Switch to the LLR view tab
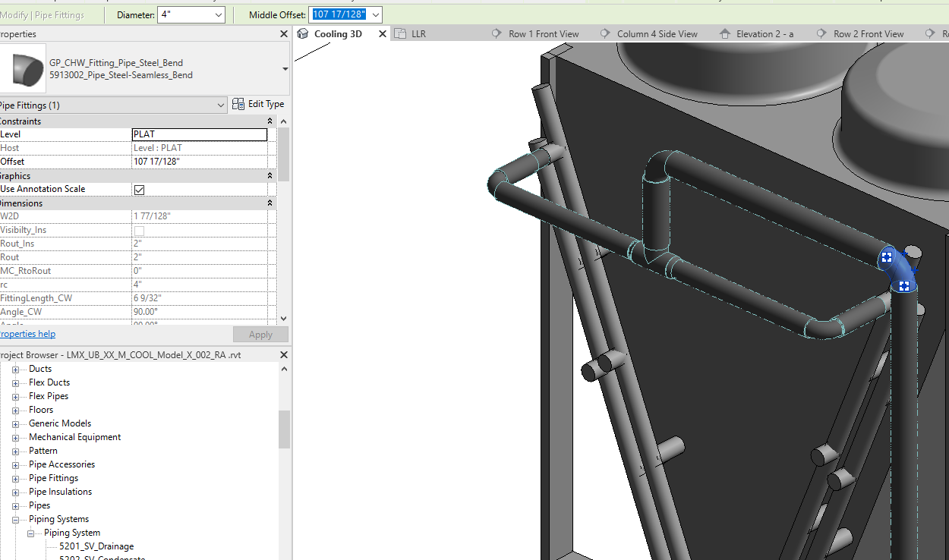This screenshot has height=560, width=949. 418,34
